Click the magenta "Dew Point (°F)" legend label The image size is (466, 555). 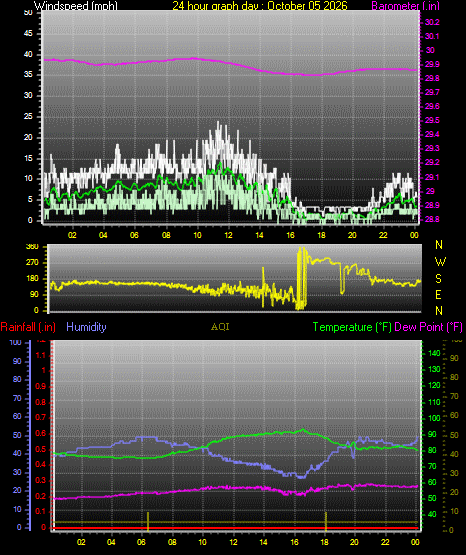[x=428, y=327]
